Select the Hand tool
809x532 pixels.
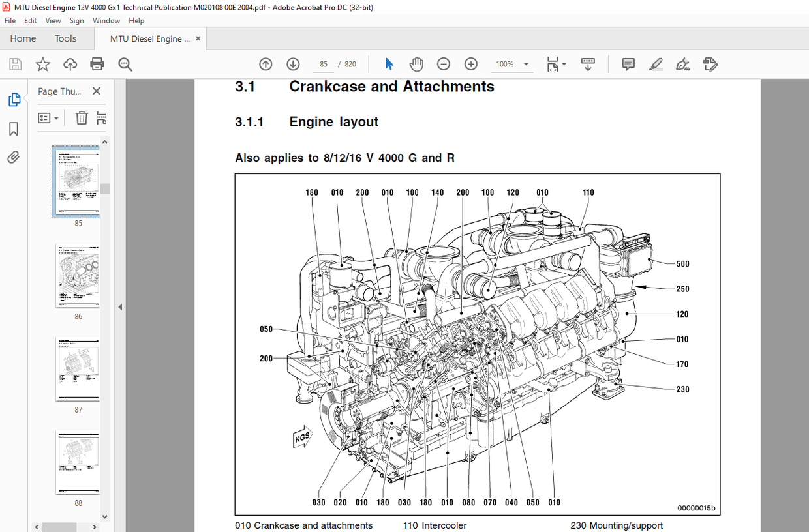pyautogui.click(x=416, y=64)
